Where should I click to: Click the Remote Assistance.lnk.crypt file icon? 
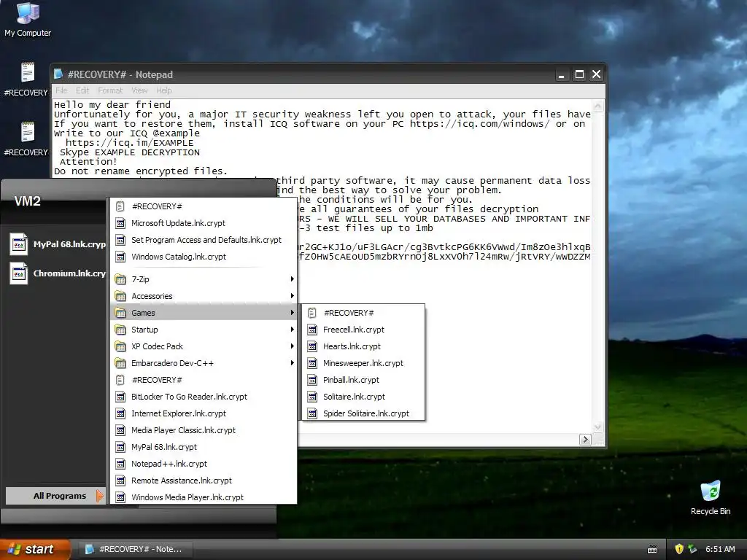120,481
